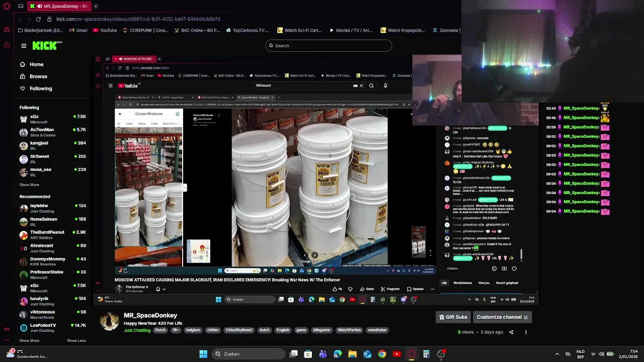
Task: Open AC7ionMan channel
Action: (53, 132)
